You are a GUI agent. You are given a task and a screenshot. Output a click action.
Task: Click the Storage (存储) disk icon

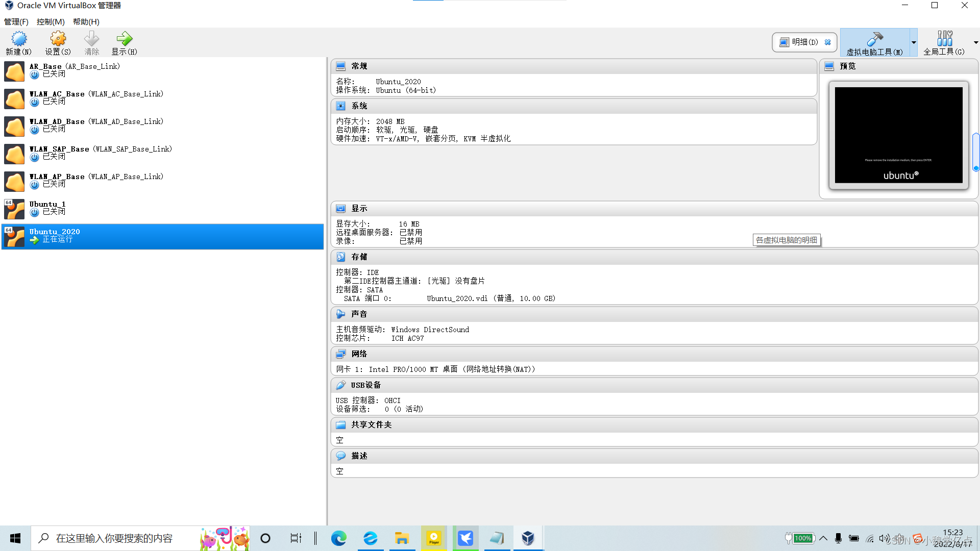point(340,257)
